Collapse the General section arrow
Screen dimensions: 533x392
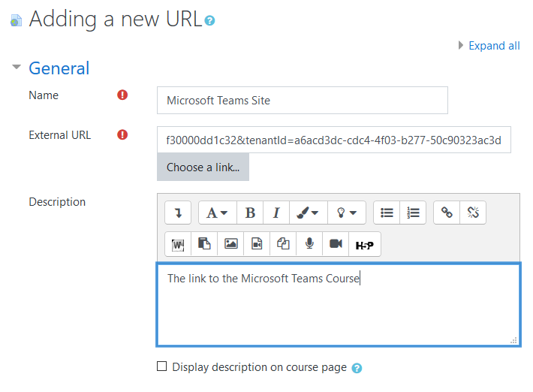coord(17,67)
